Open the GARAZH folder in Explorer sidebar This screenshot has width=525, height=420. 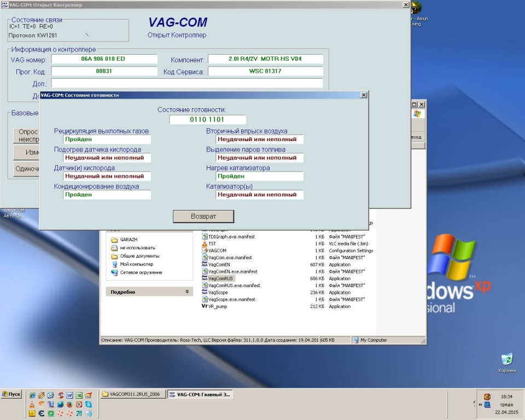124,240
